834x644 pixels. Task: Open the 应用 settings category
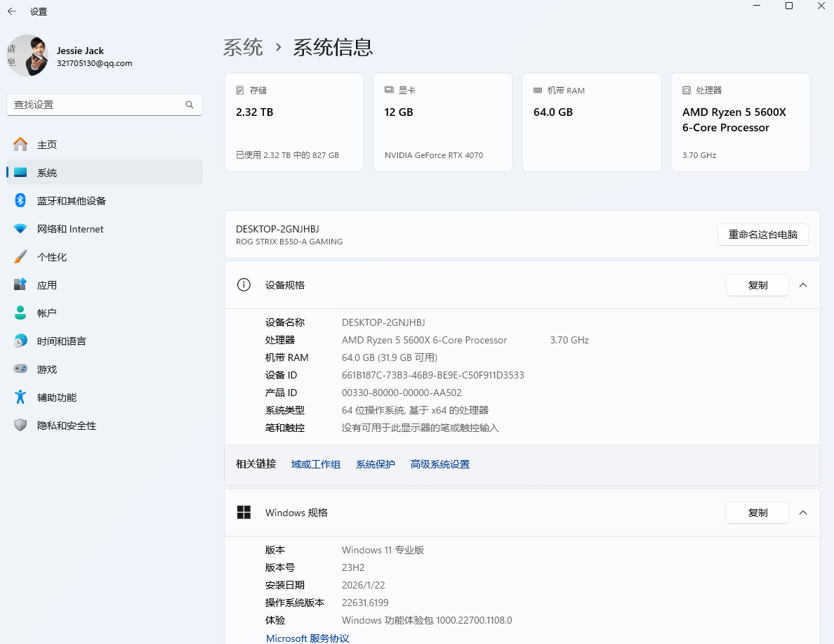point(46,285)
